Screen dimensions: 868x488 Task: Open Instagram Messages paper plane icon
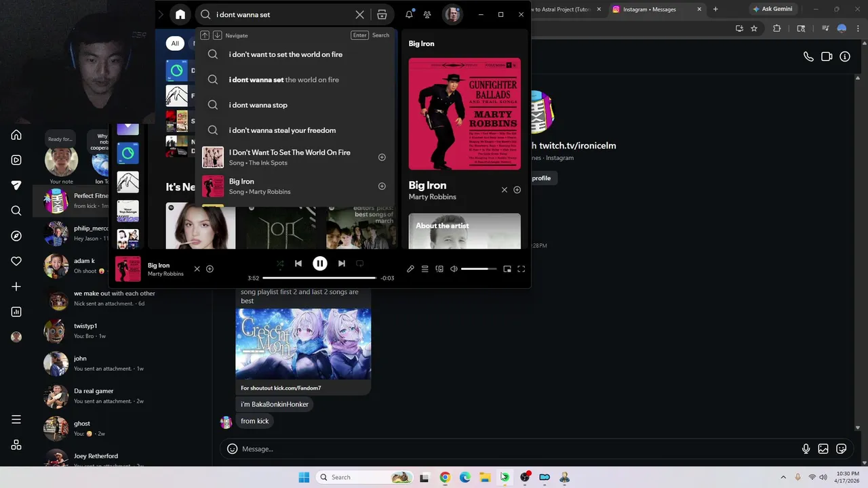(x=16, y=185)
